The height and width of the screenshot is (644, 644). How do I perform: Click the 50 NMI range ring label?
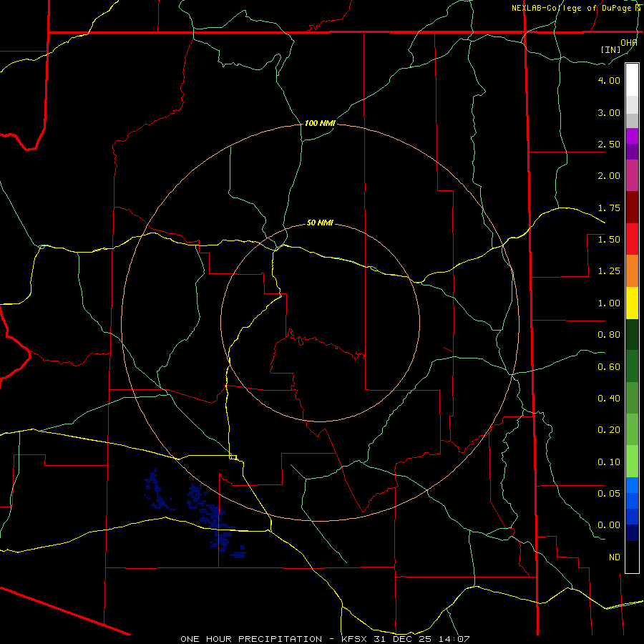click(x=320, y=223)
